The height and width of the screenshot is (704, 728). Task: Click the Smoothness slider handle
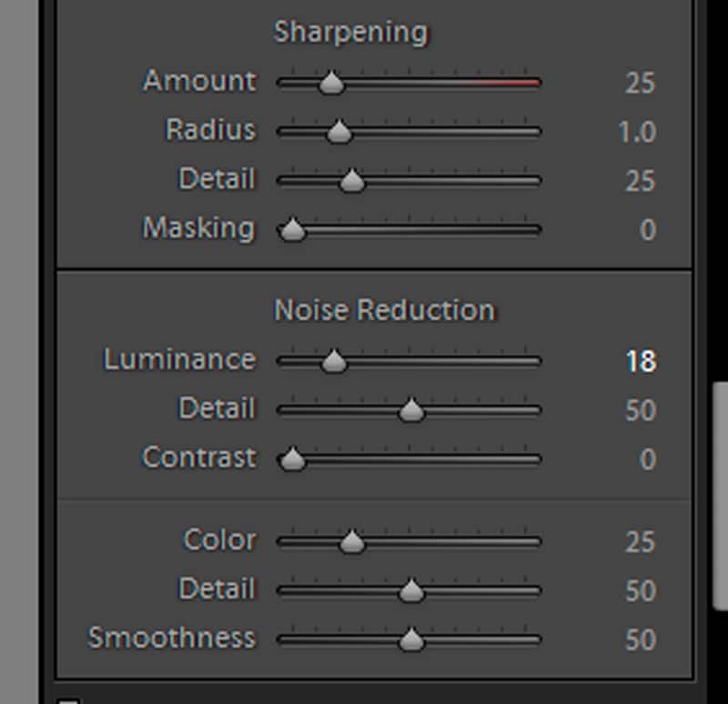[411, 640]
